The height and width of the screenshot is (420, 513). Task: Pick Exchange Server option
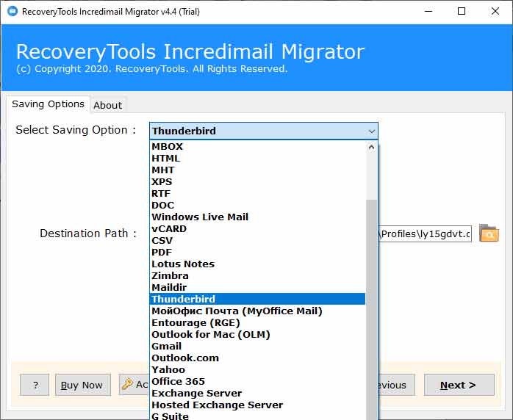tap(257, 393)
